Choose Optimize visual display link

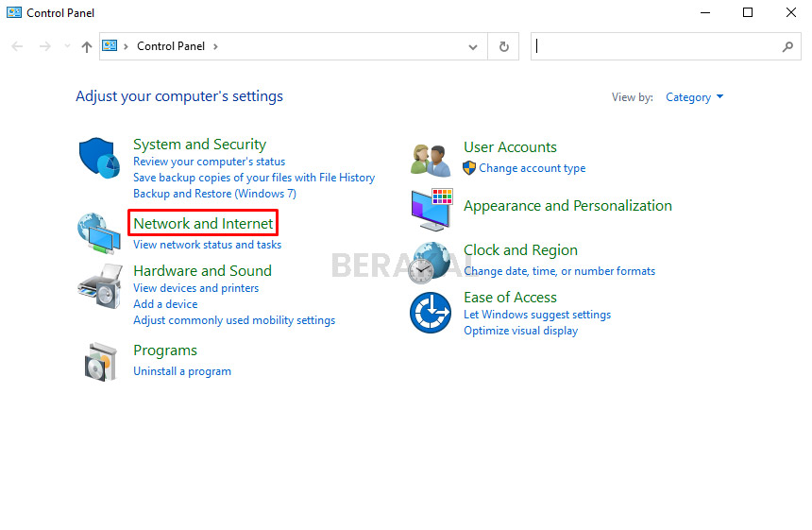[x=520, y=331]
